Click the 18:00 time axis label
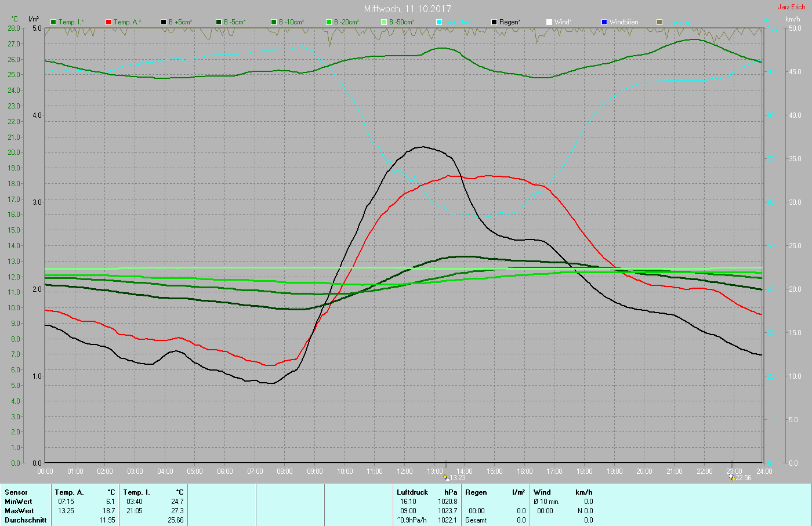The image size is (812, 526). pyautogui.click(x=585, y=471)
